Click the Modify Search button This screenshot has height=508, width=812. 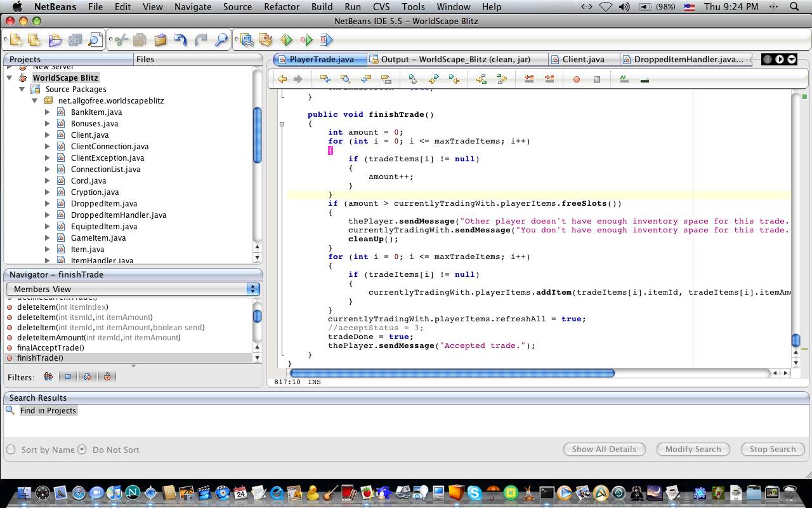693,449
